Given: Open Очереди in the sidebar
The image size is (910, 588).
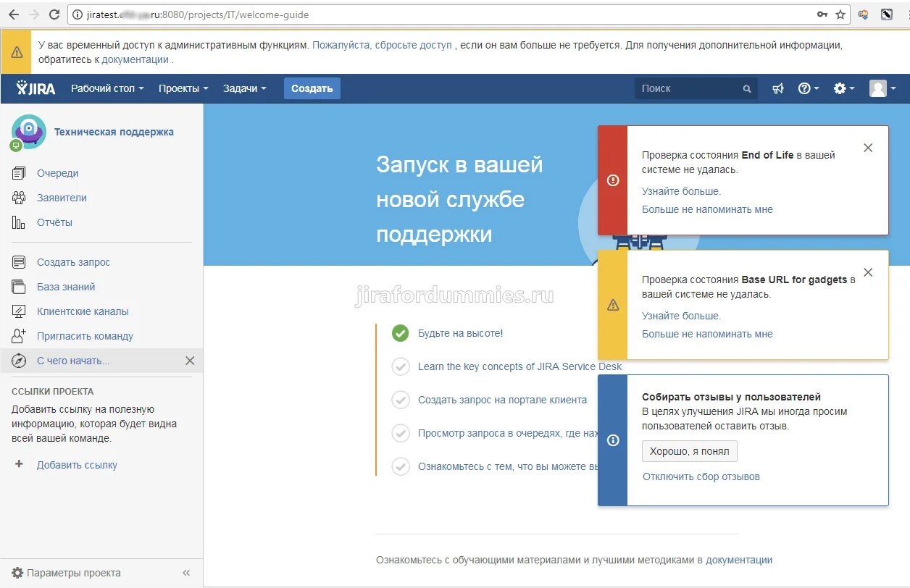Looking at the screenshot, I should pos(58,173).
